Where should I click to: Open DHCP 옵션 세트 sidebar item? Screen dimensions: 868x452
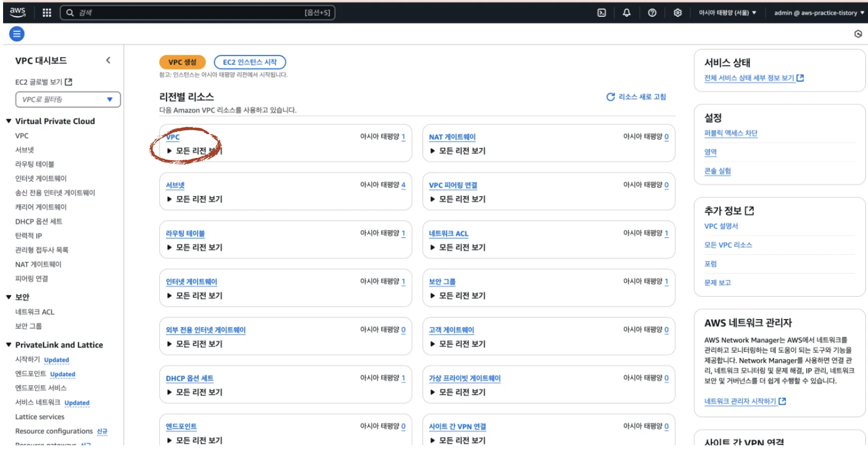[x=39, y=221]
